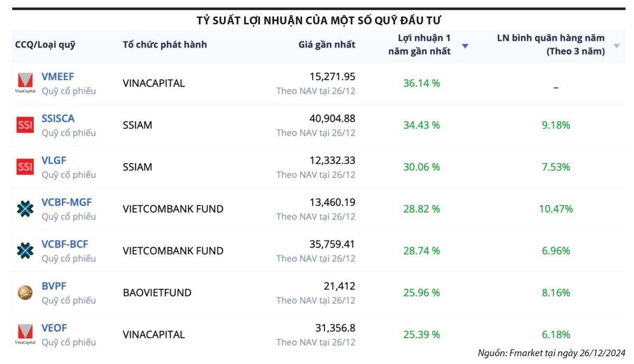Screen dimensions: 634x364
Task: Open the BVPF fund link
Action: (54, 286)
